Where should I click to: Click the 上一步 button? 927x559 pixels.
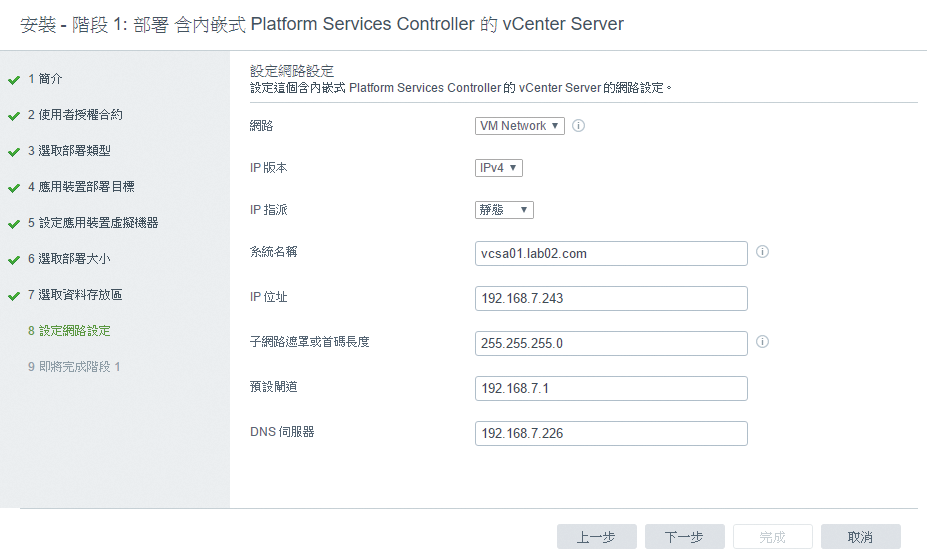point(597,537)
